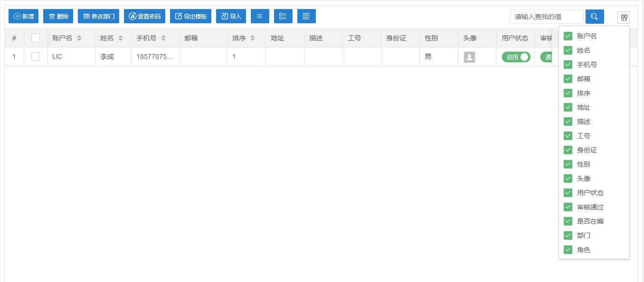Sort by the 账户名 column arrows
Image resolution: width=644 pixels, height=282 pixels.
(79, 38)
